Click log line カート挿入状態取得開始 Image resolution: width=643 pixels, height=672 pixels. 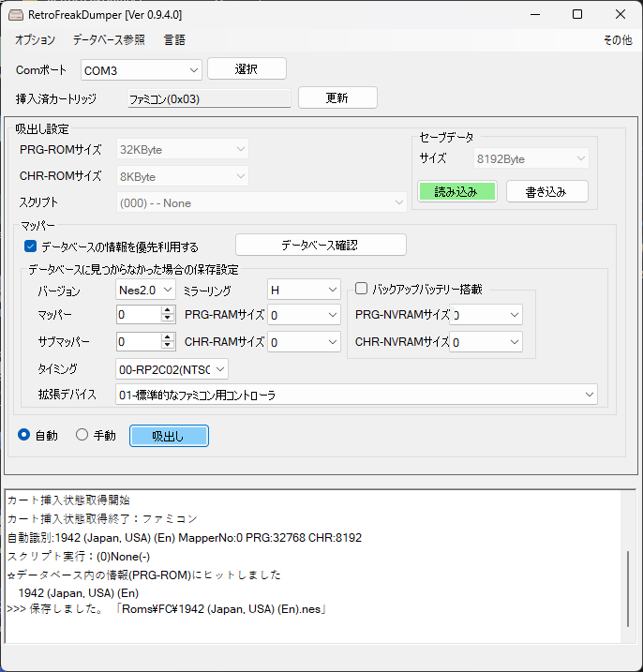[68, 500]
